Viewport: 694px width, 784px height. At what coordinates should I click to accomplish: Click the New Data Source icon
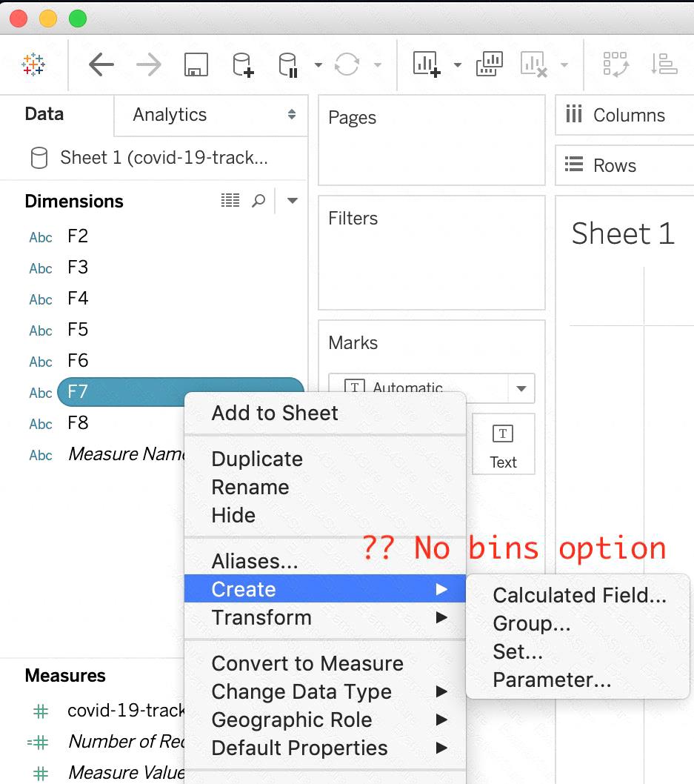(244, 64)
